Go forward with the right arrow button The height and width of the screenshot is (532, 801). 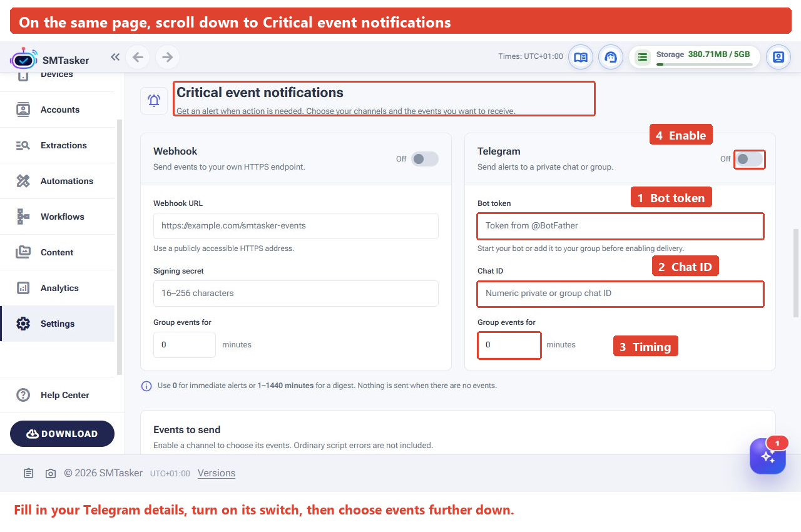click(168, 57)
